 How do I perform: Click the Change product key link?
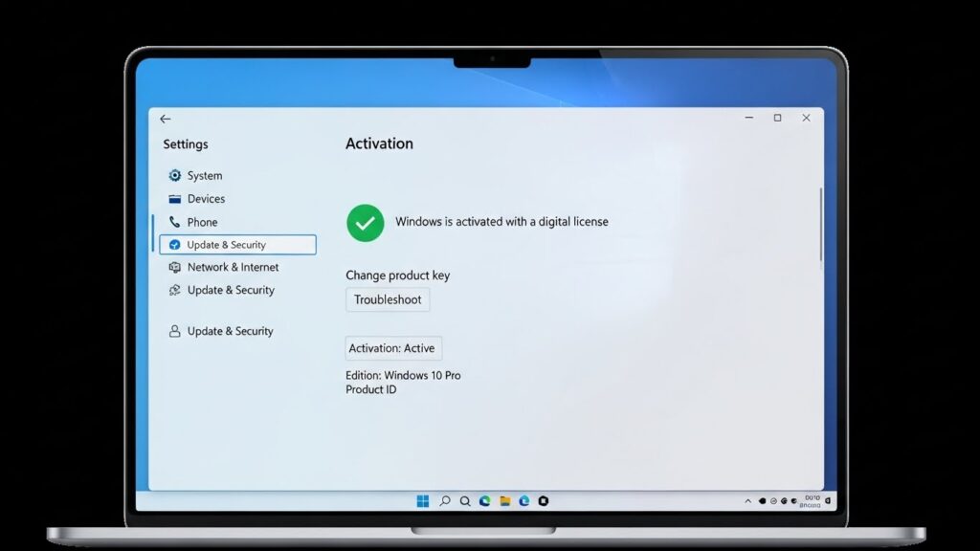[x=397, y=275]
